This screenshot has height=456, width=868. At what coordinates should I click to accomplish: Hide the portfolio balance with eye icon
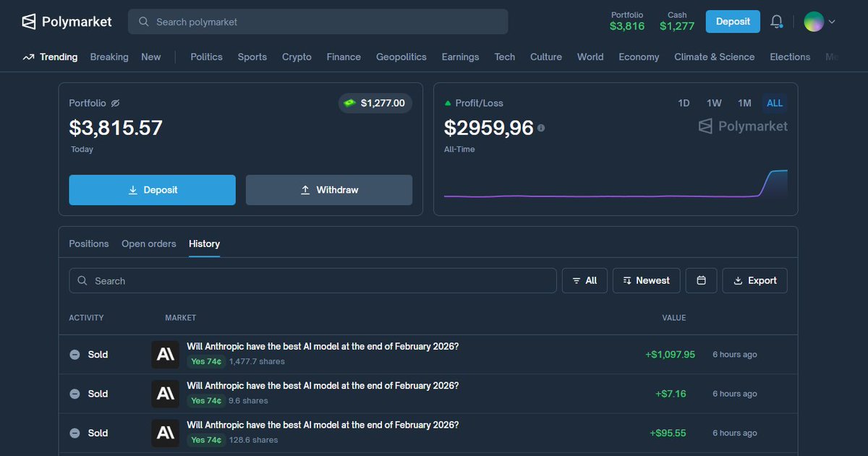pyautogui.click(x=115, y=103)
